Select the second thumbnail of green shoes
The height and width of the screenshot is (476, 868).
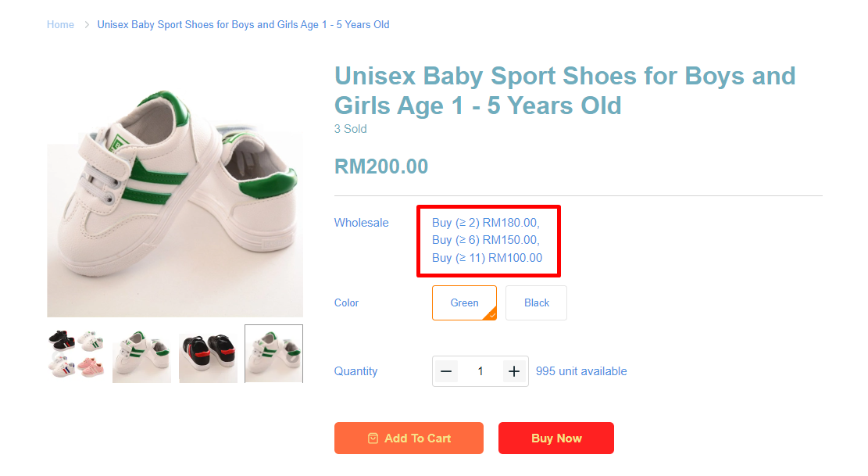pos(141,354)
